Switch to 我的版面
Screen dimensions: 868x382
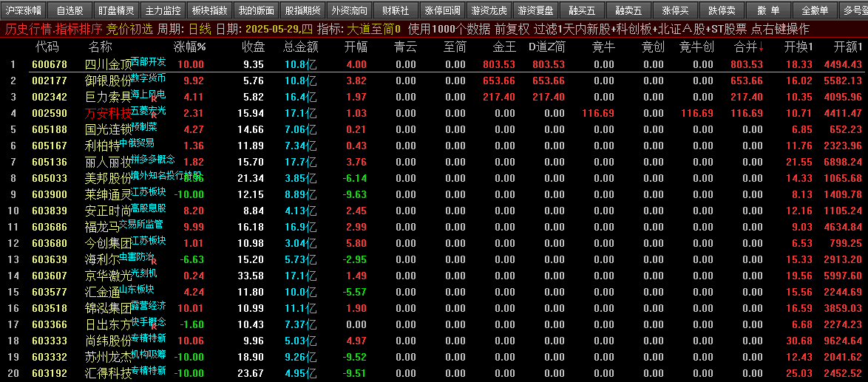tap(256, 10)
